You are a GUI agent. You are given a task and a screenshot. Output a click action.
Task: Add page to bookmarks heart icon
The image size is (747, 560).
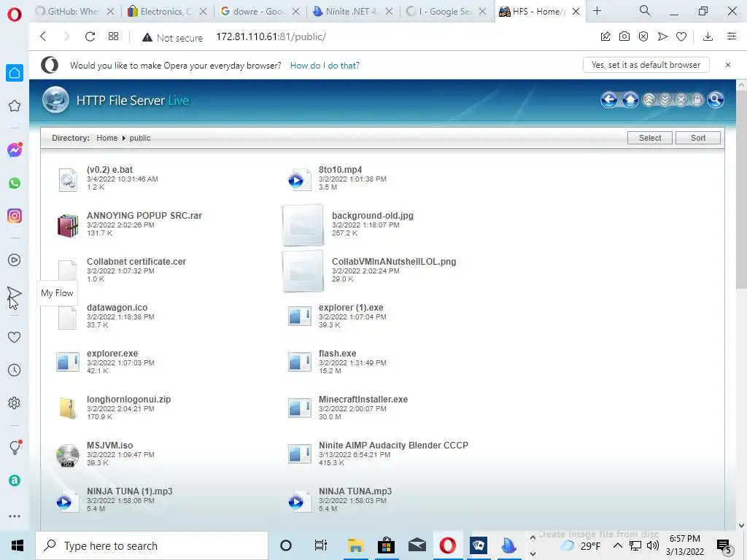point(681,36)
